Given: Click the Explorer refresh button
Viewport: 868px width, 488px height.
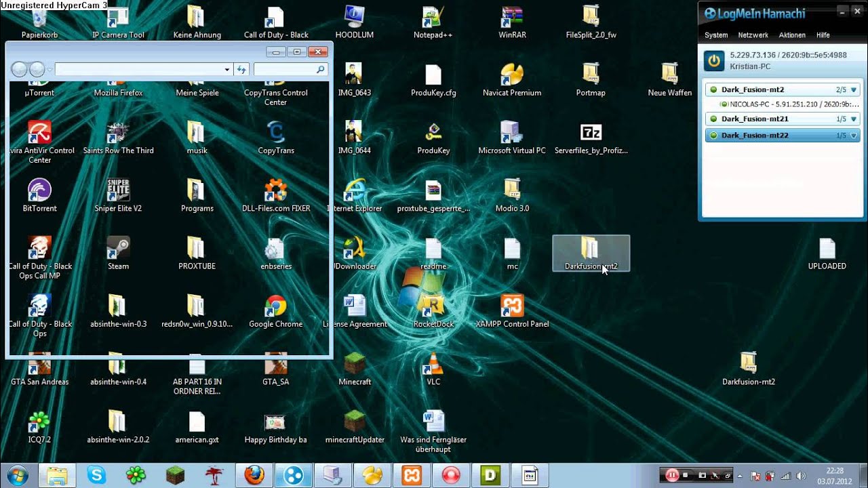Looking at the screenshot, I should click(x=241, y=69).
